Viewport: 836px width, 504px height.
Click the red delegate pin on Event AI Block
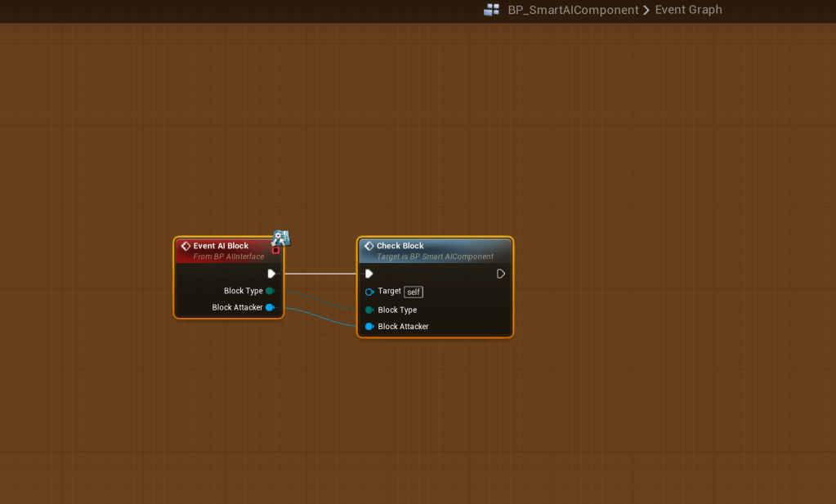[x=275, y=251]
